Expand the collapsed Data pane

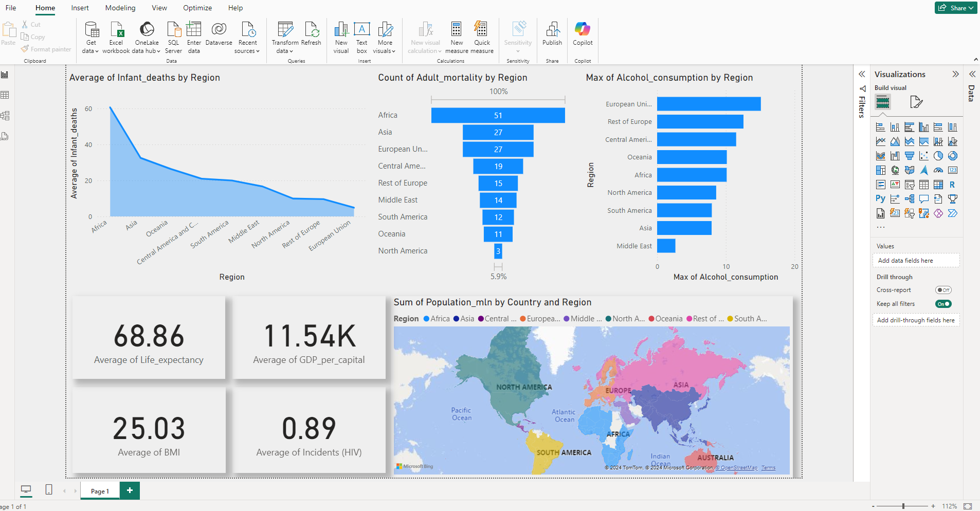(x=972, y=75)
